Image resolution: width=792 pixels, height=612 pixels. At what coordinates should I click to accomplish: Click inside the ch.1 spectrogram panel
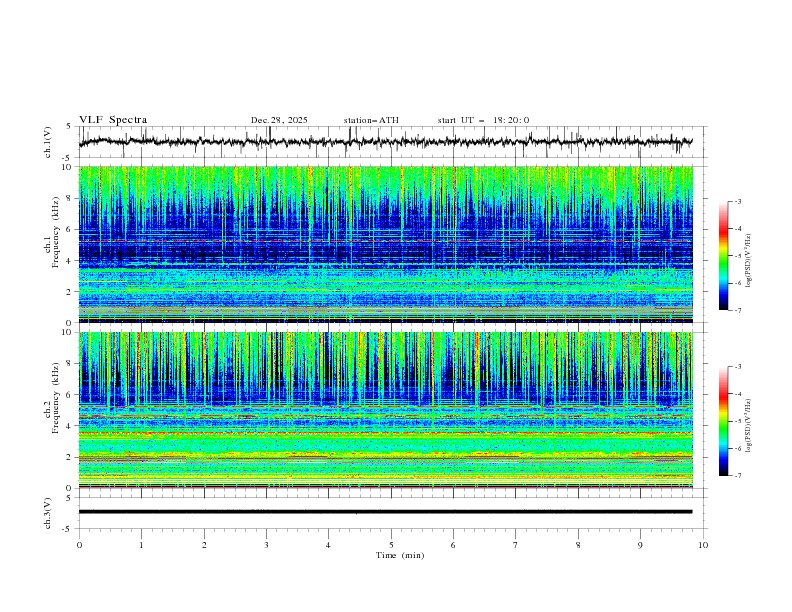pos(390,244)
